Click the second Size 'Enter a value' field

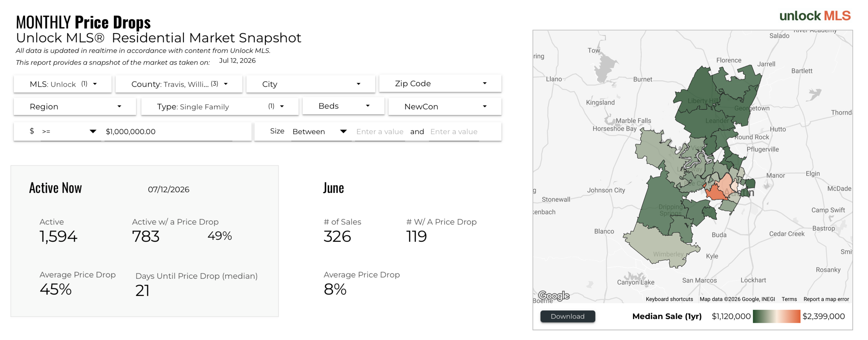pos(454,131)
